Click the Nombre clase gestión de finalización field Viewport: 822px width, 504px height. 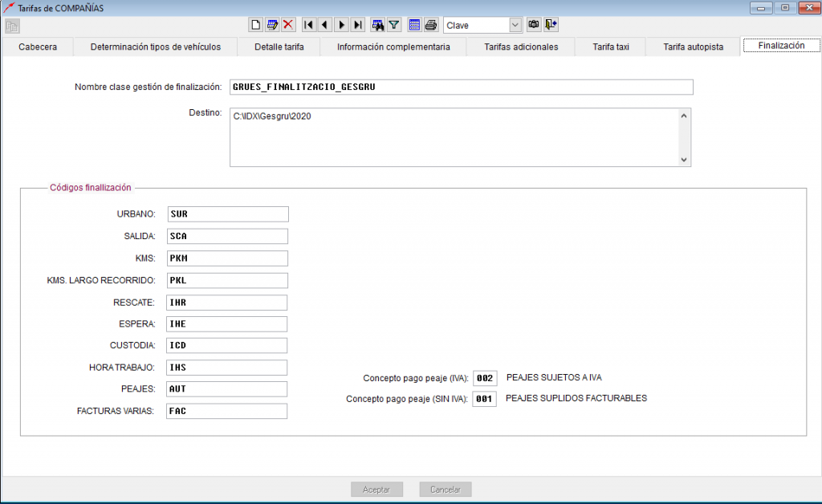click(x=462, y=87)
